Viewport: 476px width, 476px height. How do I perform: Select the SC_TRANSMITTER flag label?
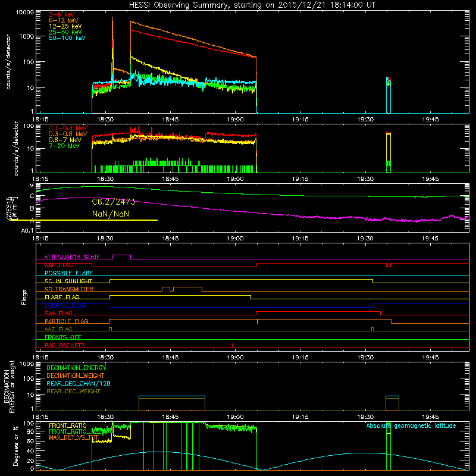68,289
